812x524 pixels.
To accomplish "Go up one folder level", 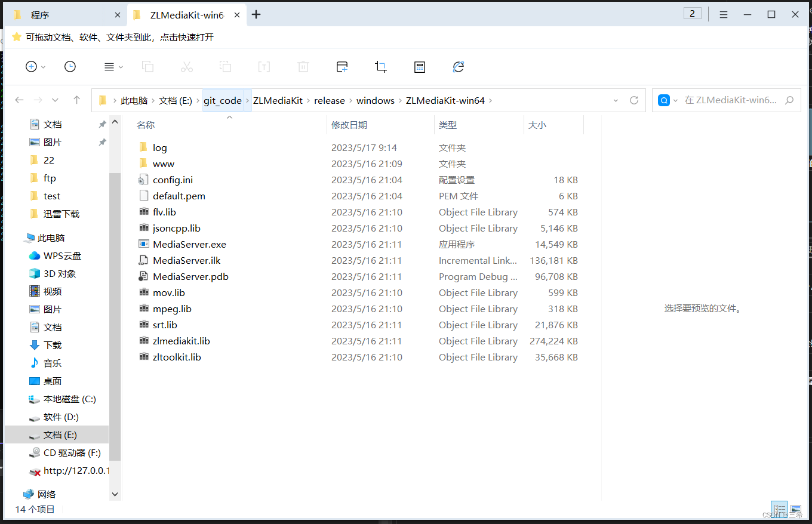I will point(76,100).
